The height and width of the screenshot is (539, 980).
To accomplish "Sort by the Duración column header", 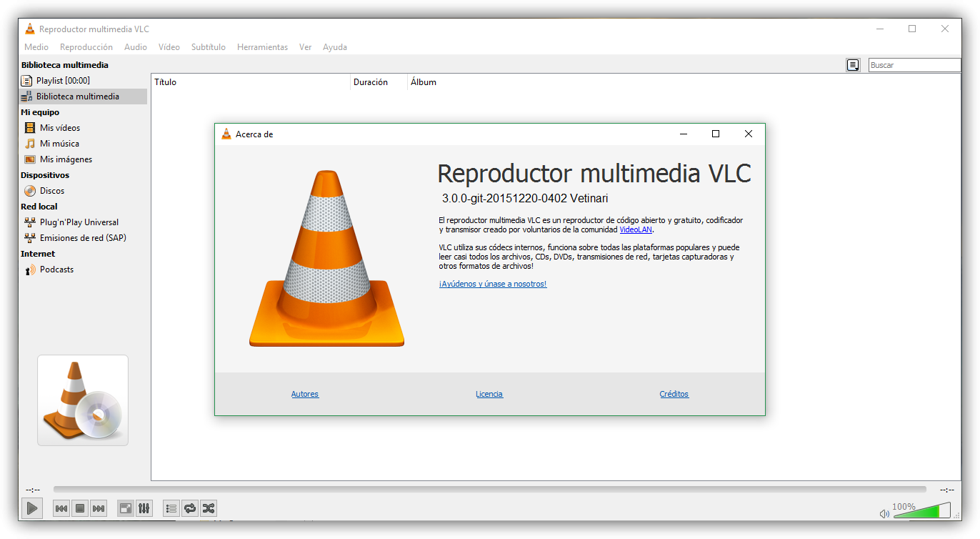I will 379,82.
